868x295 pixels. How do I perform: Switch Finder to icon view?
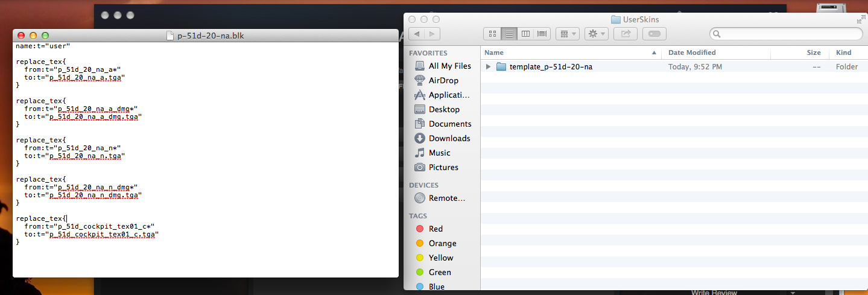(x=492, y=34)
